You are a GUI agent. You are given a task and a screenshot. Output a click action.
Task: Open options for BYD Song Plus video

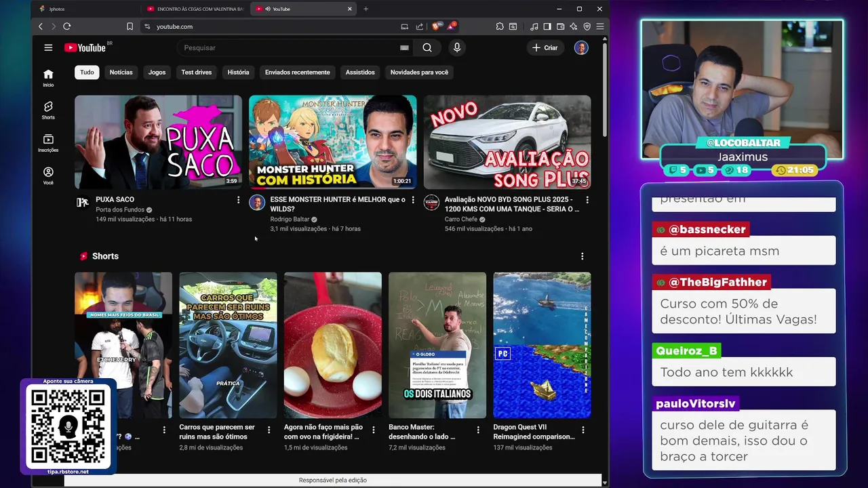tap(587, 200)
